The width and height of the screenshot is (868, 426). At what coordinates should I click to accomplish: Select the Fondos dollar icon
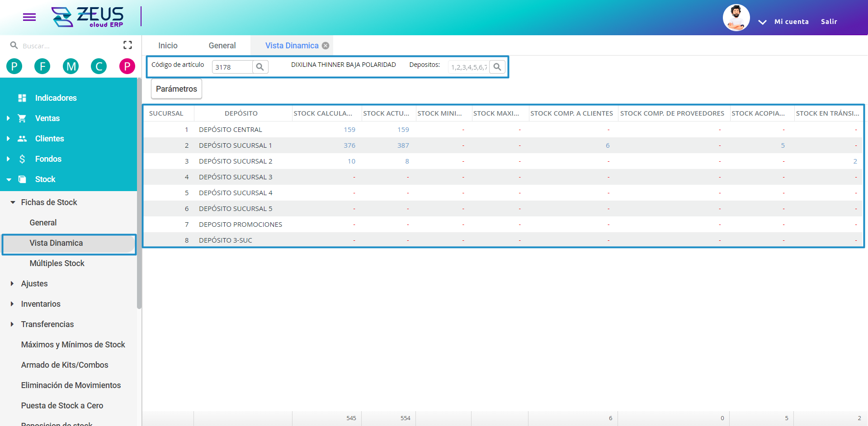click(x=22, y=159)
